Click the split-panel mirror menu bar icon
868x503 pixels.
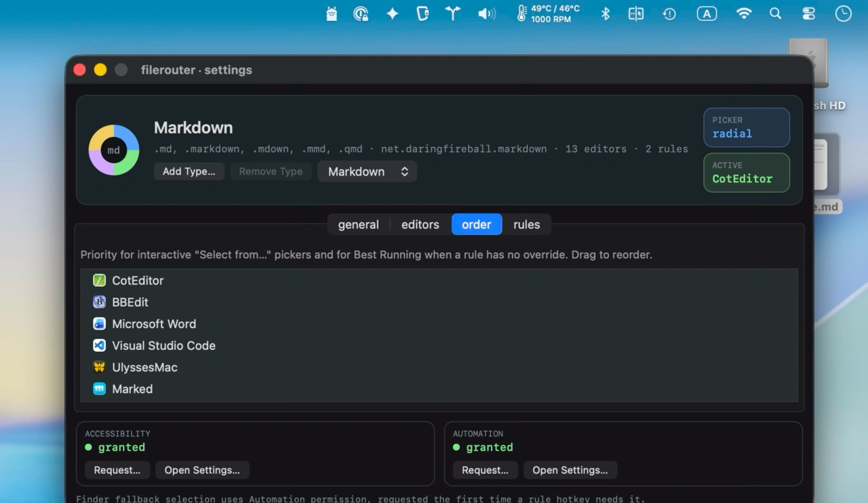(x=636, y=14)
